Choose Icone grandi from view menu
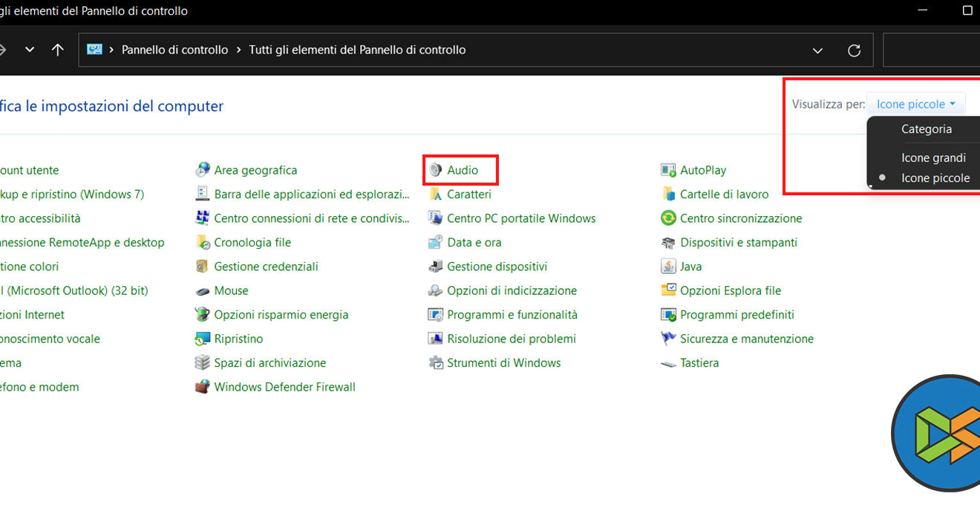980x505 pixels. point(933,157)
